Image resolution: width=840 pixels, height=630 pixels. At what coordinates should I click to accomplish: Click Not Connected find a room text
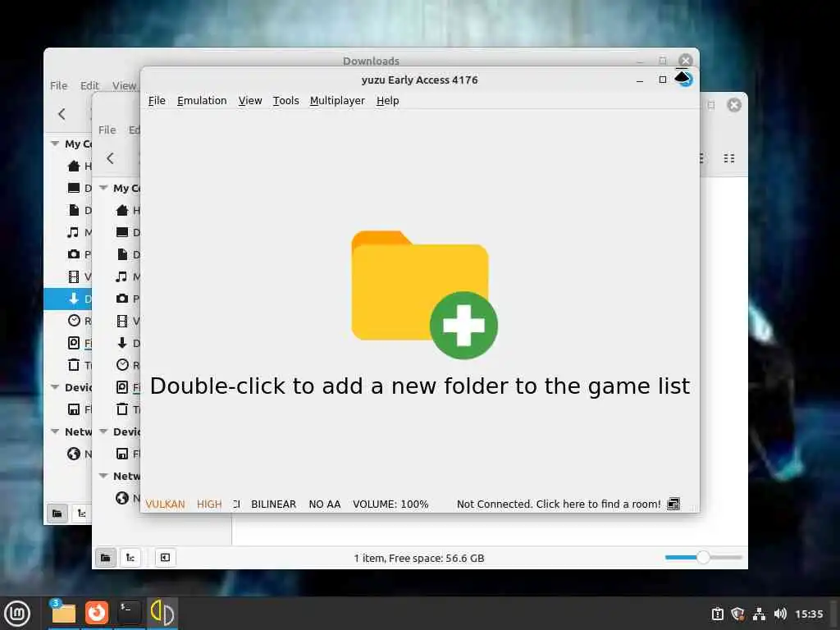click(559, 504)
